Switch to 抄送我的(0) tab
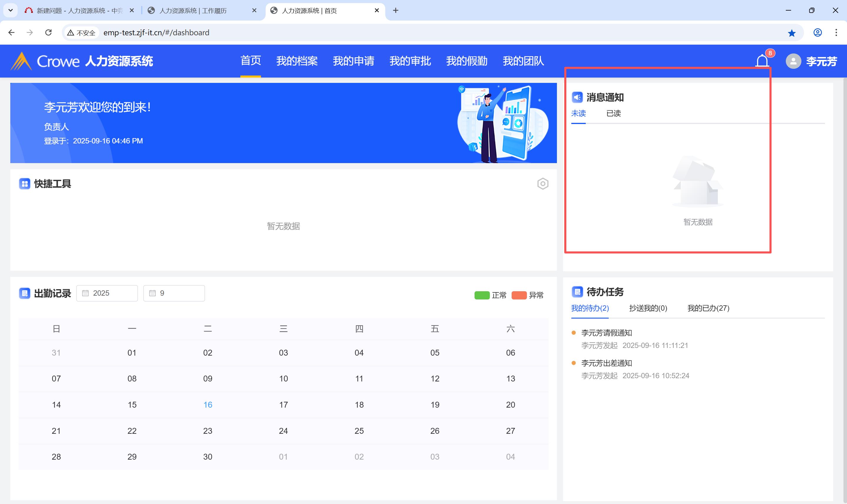 pos(648,308)
